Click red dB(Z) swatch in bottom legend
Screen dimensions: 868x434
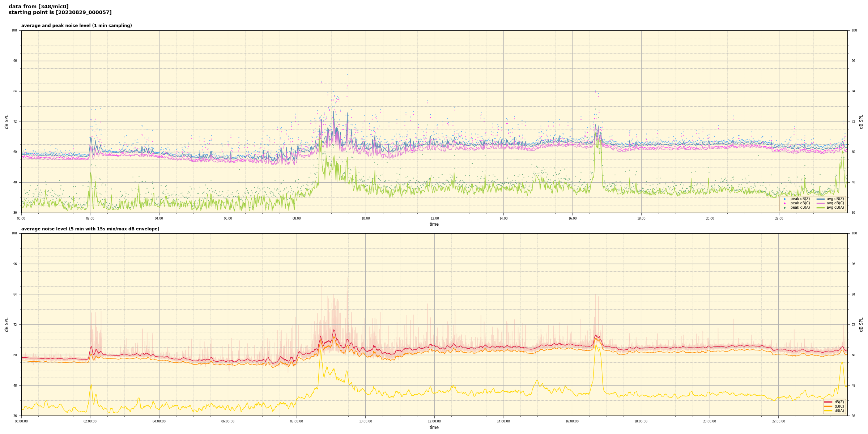click(828, 402)
